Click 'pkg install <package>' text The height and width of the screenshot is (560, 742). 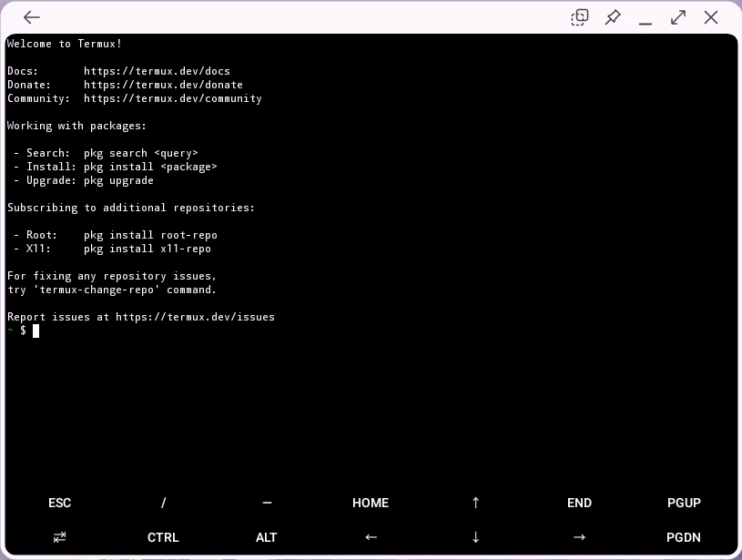pos(150,167)
